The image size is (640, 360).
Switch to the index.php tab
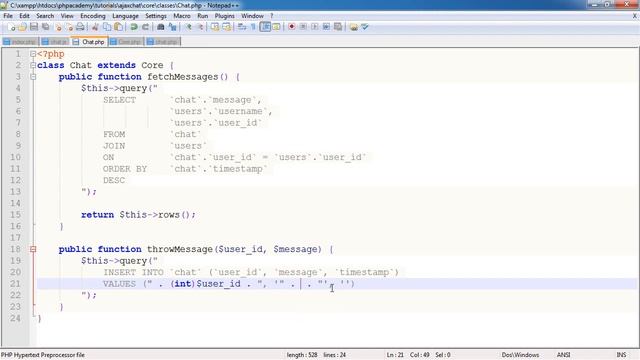pyautogui.click(x=20, y=42)
